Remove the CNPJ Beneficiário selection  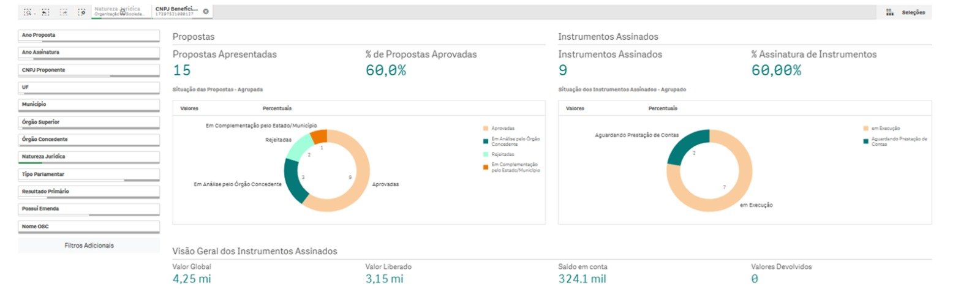206,11
